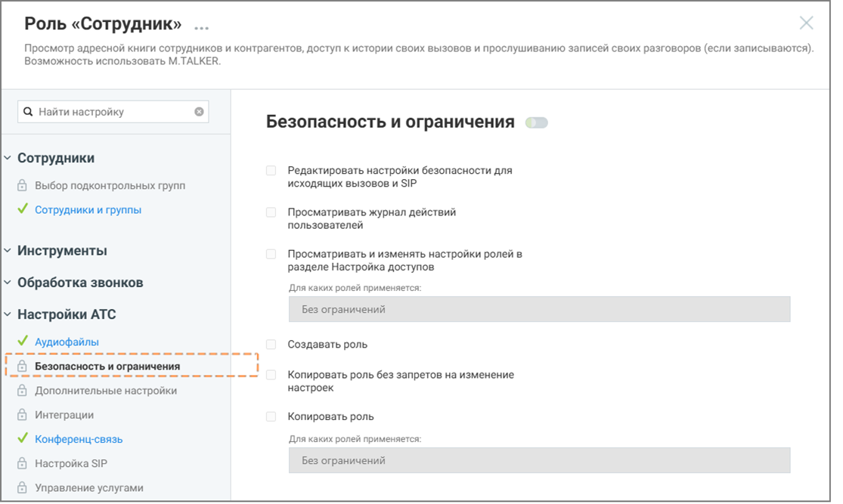The height and width of the screenshot is (504, 843).
Task: Click green checkmark beside 'Сотрудники и группы'
Action: pyautogui.click(x=22, y=209)
